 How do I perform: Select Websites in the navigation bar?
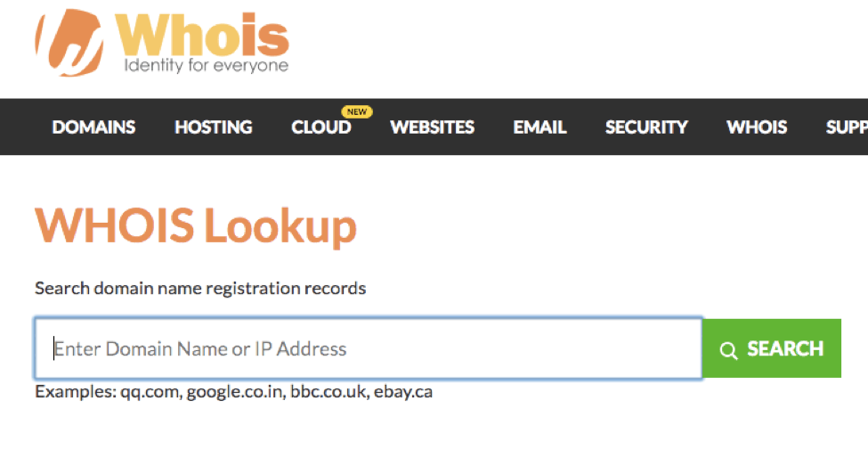tap(432, 127)
